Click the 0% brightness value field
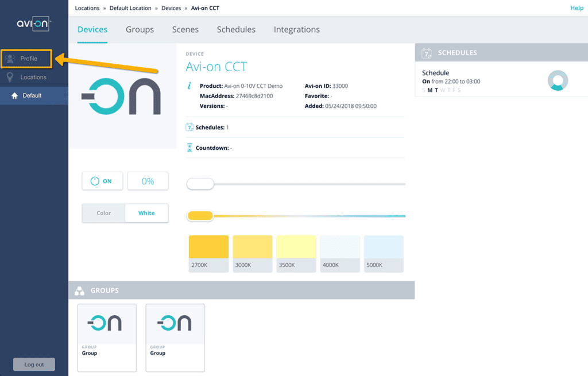 [148, 181]
